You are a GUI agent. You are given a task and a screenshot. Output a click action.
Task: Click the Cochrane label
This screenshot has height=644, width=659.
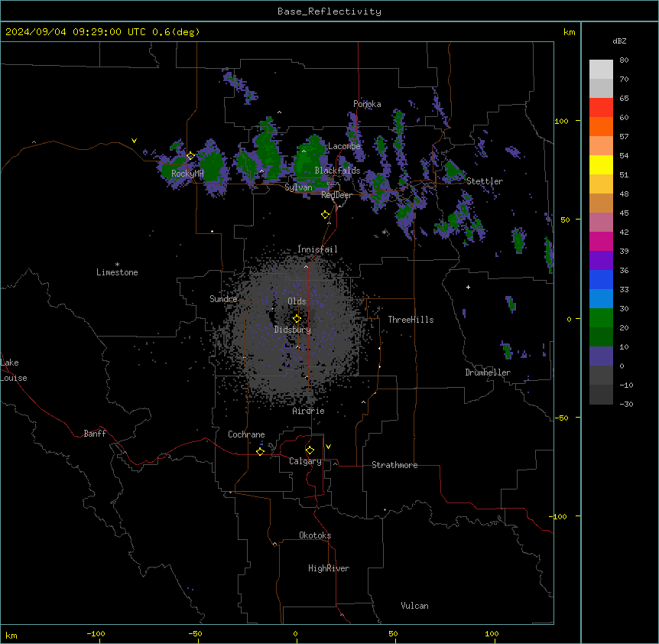click(x=246, y=434)
